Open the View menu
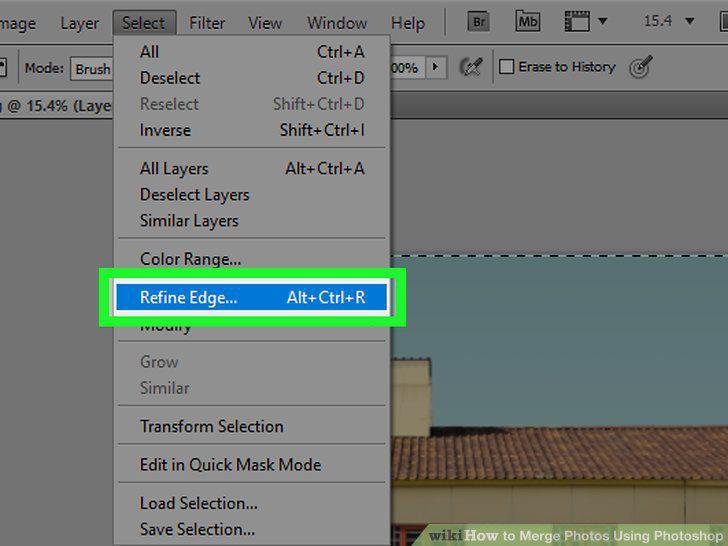This screenshot has height=546, width=728. click(265, 23)
